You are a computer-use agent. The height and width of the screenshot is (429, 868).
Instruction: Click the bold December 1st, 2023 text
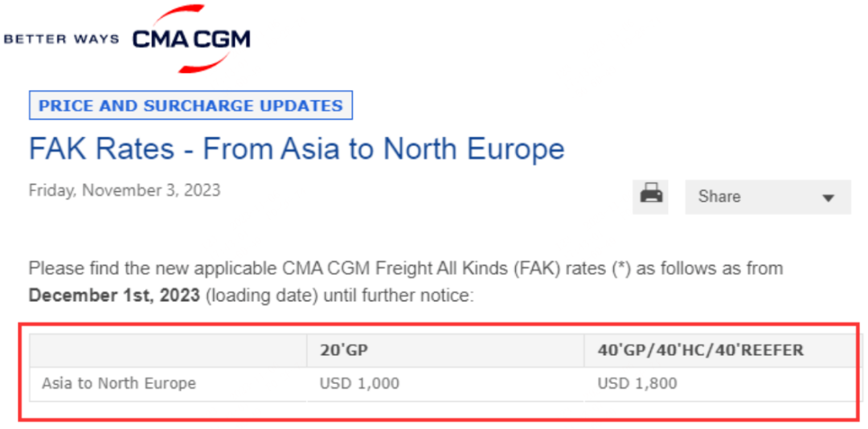[x=114, y=296]
